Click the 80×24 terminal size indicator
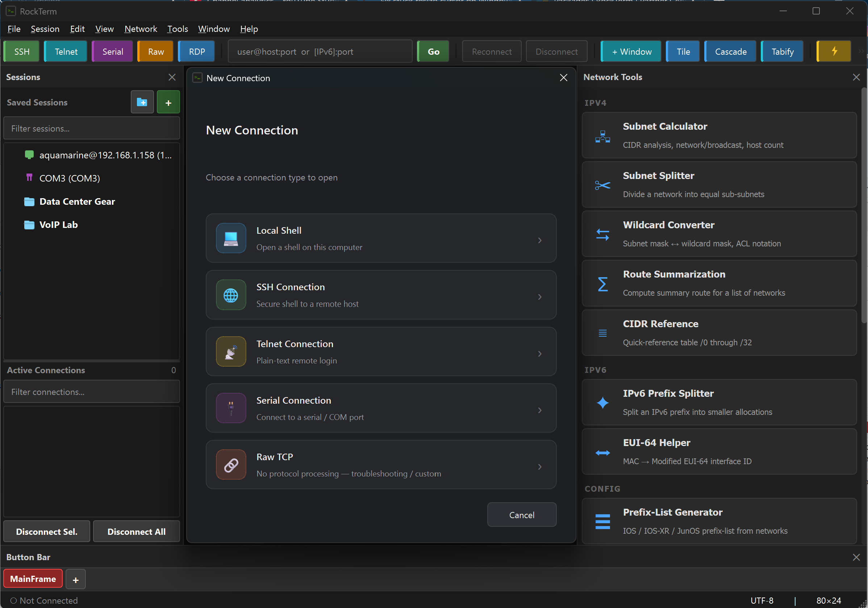868x608 pixels. pos(828,600)
